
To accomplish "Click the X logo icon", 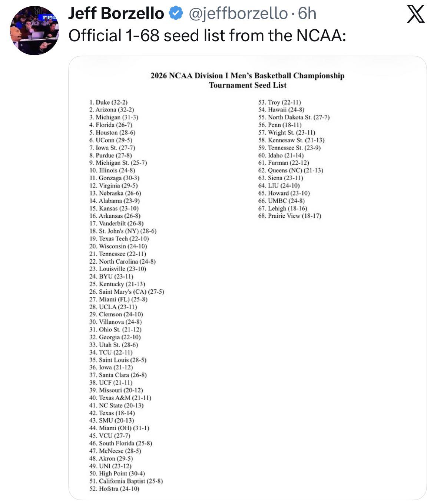I will [416, 14].
